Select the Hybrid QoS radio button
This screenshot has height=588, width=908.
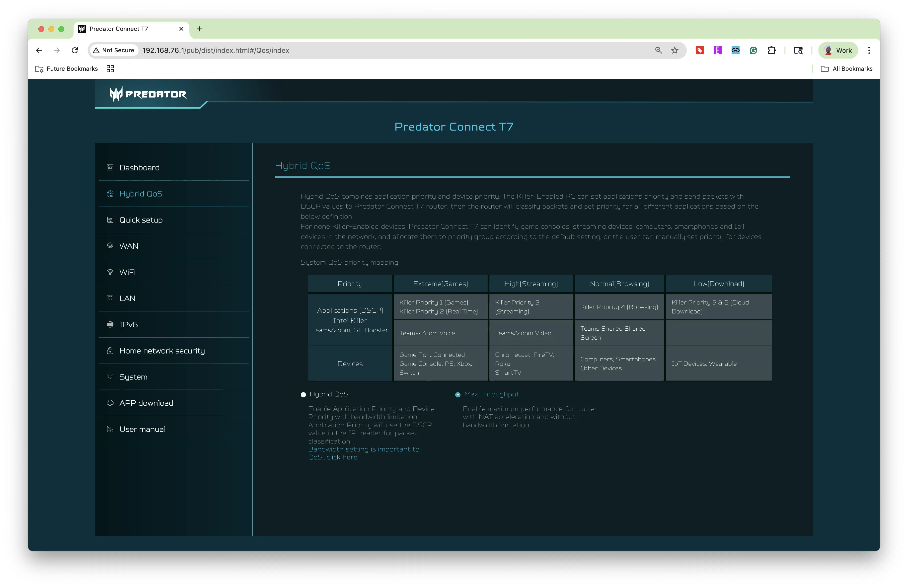point(303,395)
